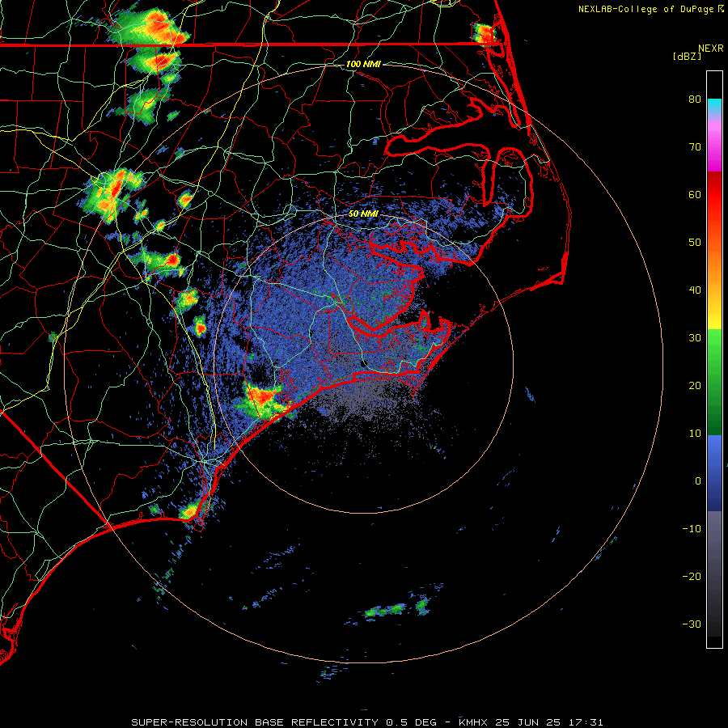Click the small offshore echo cluster near the bottom
This screenshot has width=728, height=728.
point(397,608)
